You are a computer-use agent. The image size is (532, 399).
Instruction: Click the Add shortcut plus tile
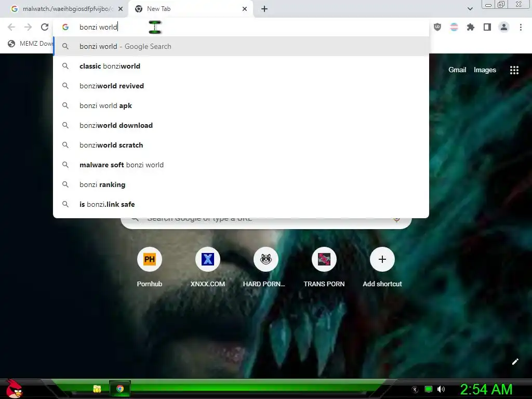tap(382, 268)
